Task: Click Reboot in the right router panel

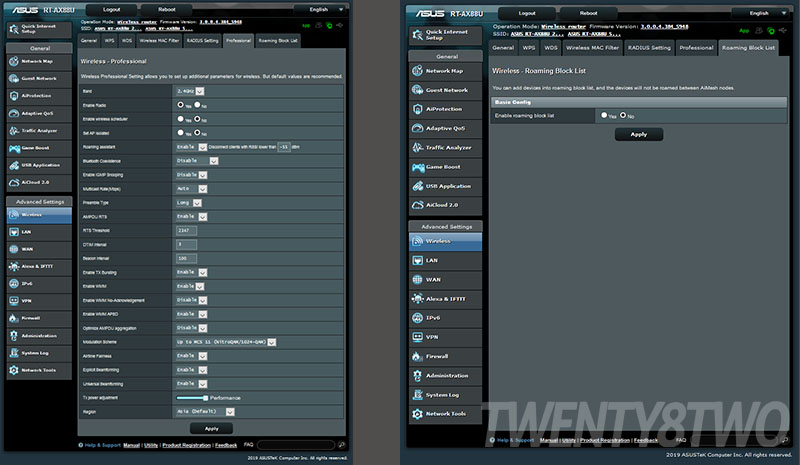Action: pos(588,13)
